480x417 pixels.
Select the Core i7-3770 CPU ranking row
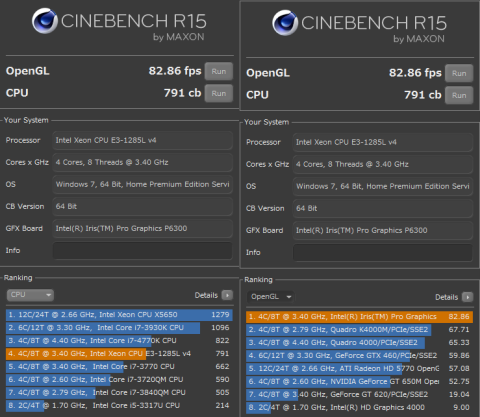tap(119, 367)
